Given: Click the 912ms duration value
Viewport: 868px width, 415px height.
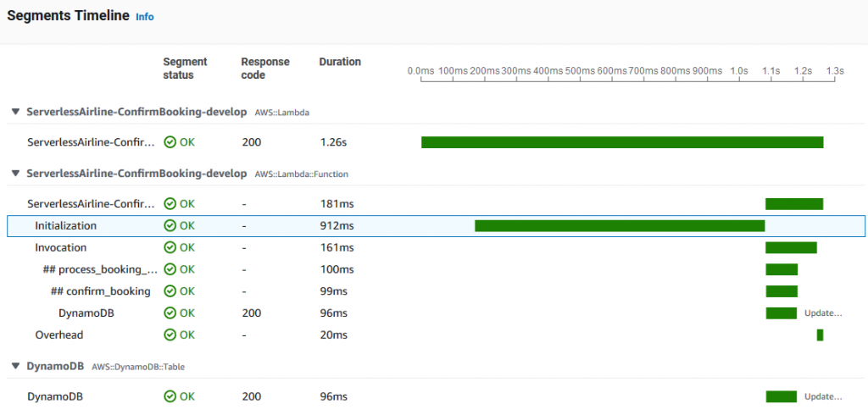Looking at the screenshot, I should [337, 226].
